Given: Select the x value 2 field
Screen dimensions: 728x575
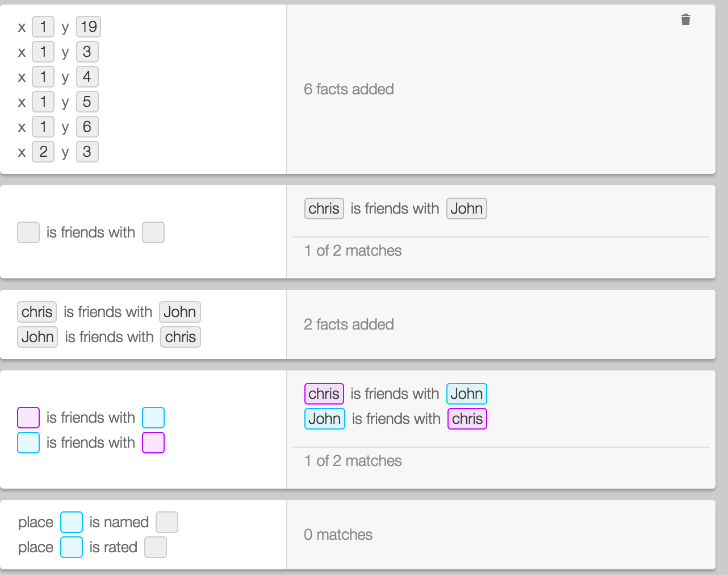Looking at the screenshot, I should 43,152.
